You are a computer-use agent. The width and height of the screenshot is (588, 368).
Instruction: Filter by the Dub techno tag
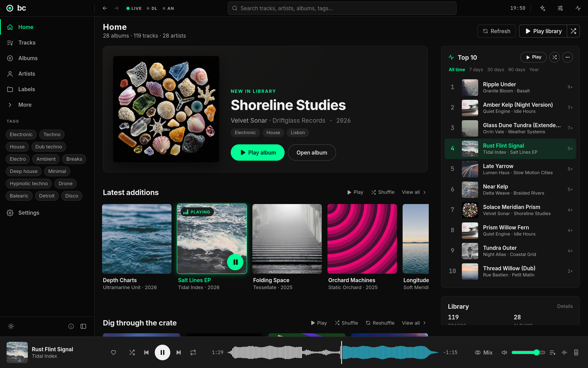pyautogui.click(x=49, y=147)
